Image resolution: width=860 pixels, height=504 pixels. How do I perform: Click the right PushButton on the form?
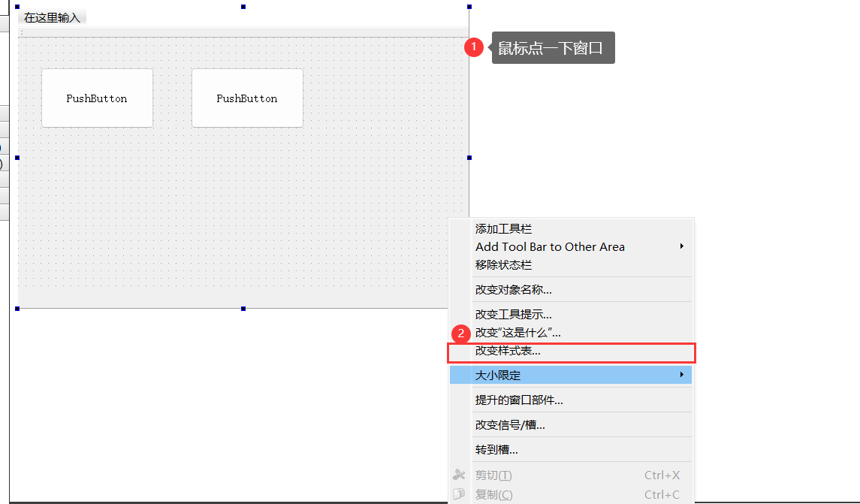click(x=247, y=98)
